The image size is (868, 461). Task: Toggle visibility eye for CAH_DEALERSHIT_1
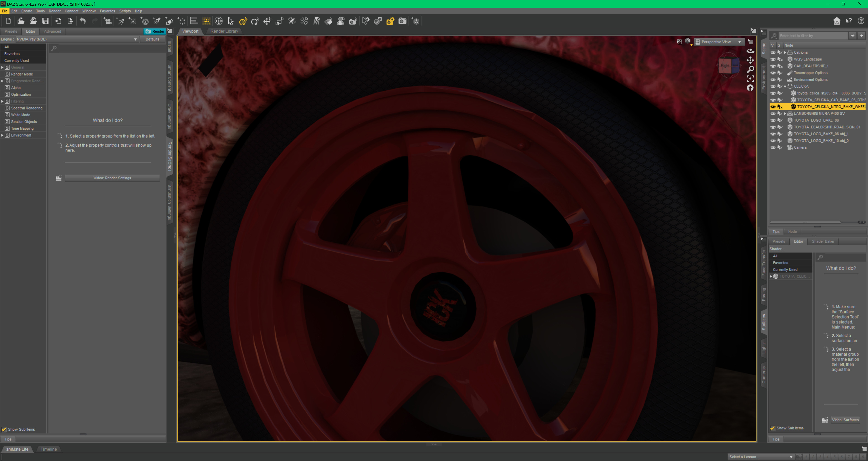(x=773, y=66)
